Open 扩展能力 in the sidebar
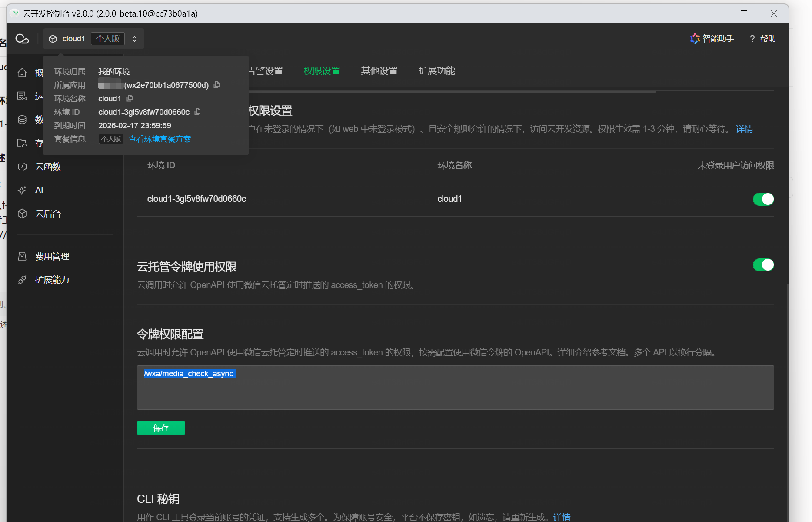812x522 pixels. coord(52,280)
